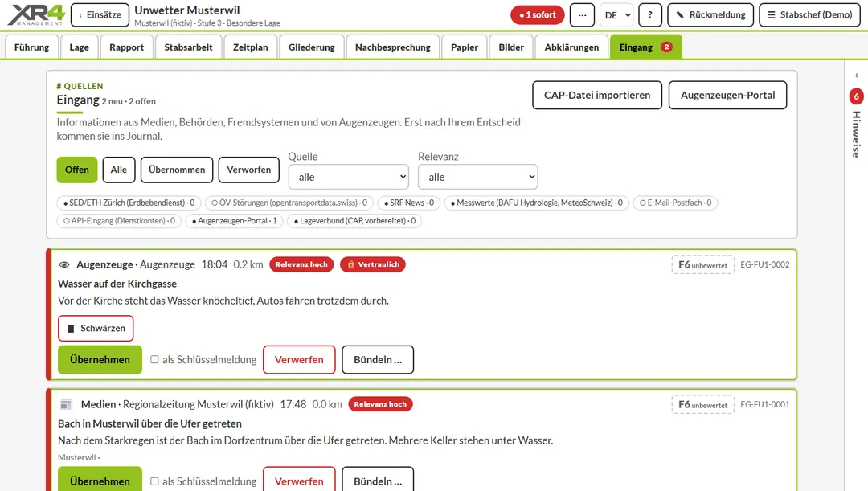Switch to the Lage tab
868x491 pixels.
click(79, 47)
